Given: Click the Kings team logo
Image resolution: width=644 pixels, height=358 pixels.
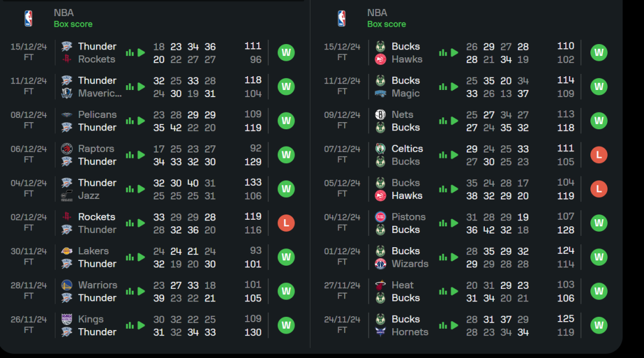Looking at the screenshot, I should pyautogui.click(x=67, y=319).
